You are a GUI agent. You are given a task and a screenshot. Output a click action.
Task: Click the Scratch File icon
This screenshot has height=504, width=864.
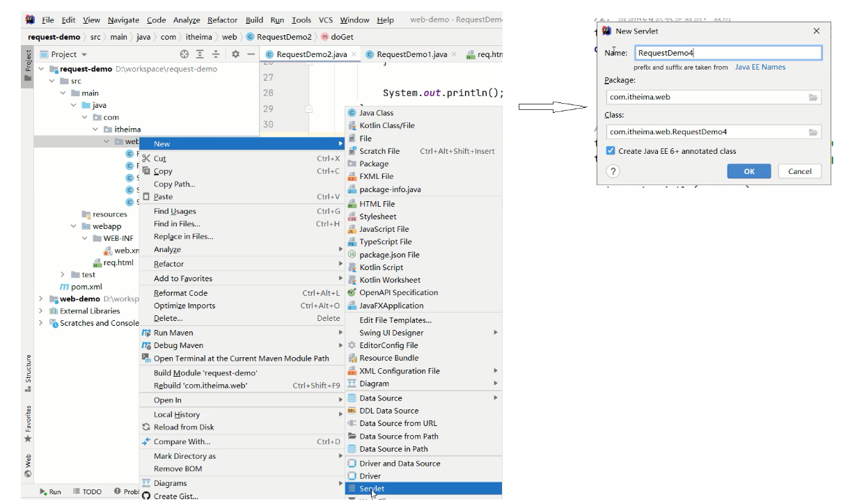point(352,151)
